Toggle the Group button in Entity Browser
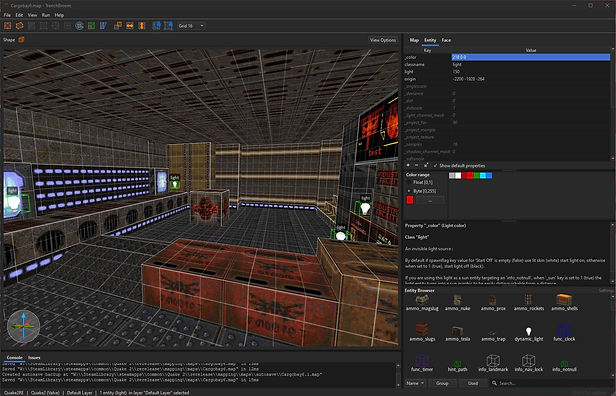This screenshot has width=616, height=396. 442,383
